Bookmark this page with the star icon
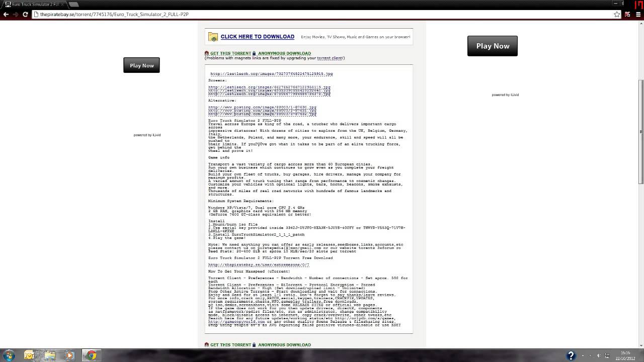This screenshot has width=644, height=362. [617, 15]
